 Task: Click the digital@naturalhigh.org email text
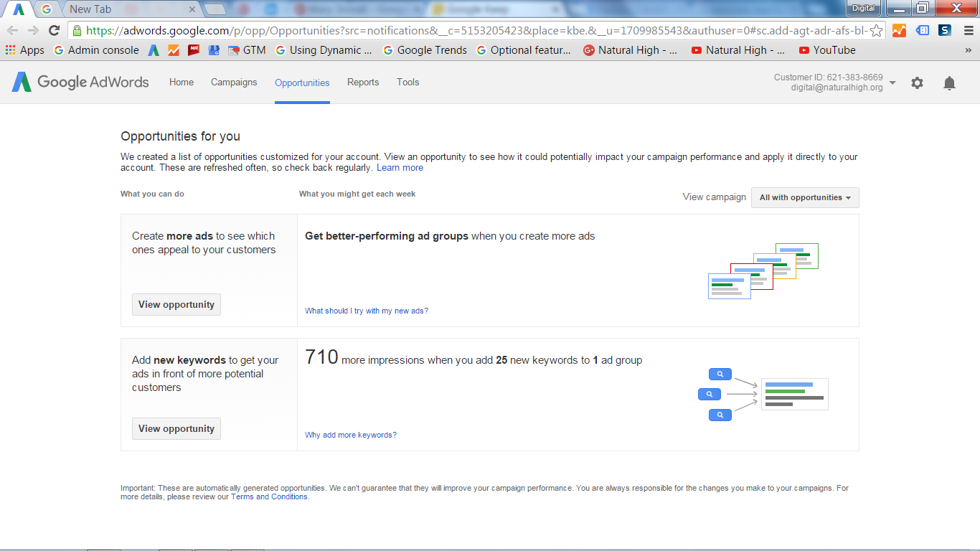coord(837,88)
